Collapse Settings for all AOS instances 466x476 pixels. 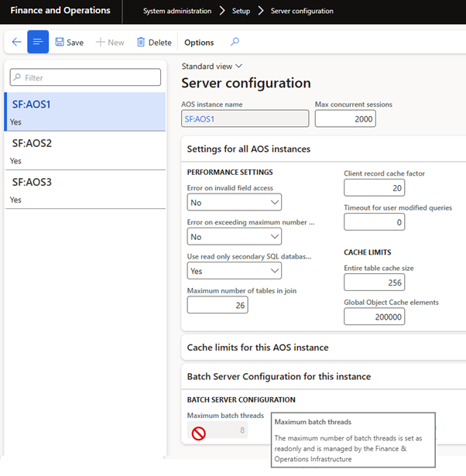248,149
